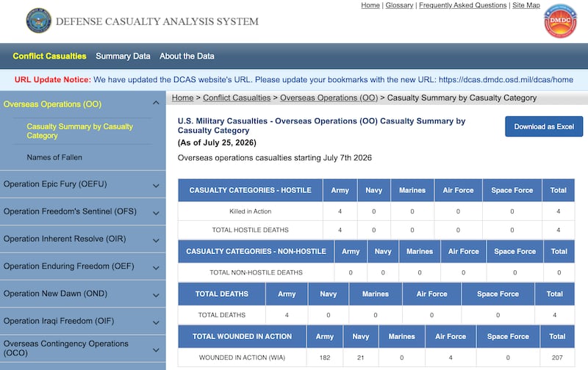The image size is (588, 370).
Task: Expand Operation Enduring Freedom (OEF) chevron
Action: (156, 267)
